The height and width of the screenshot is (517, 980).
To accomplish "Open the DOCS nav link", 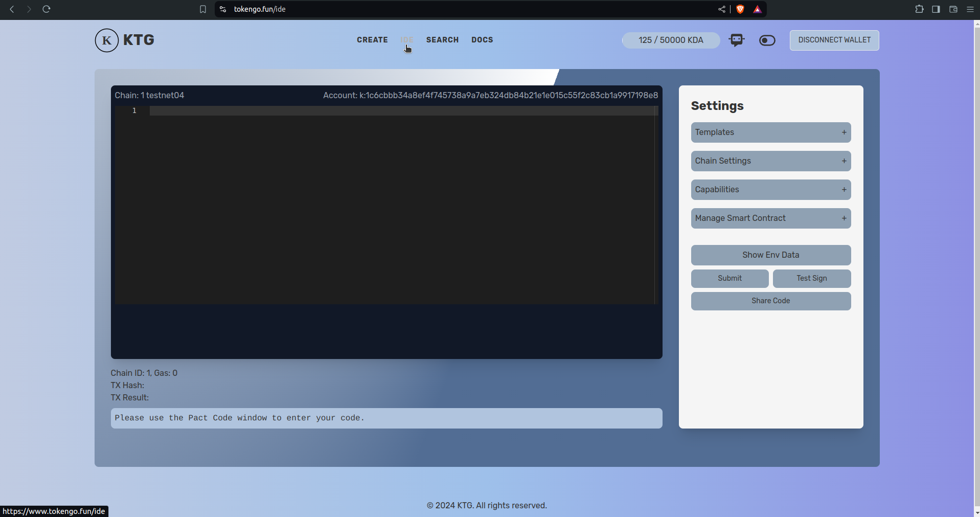I will 482,40.
